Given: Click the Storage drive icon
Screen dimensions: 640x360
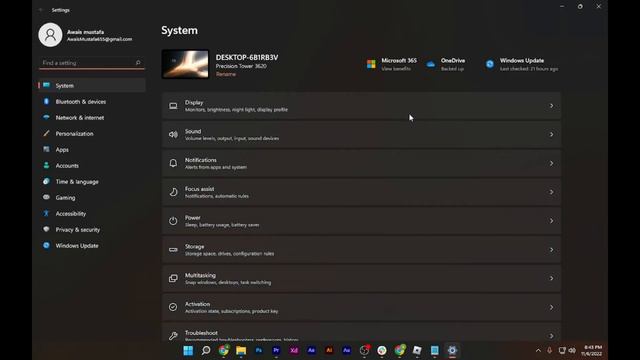Looking at the screenshot, I should (x=173, y=250).
